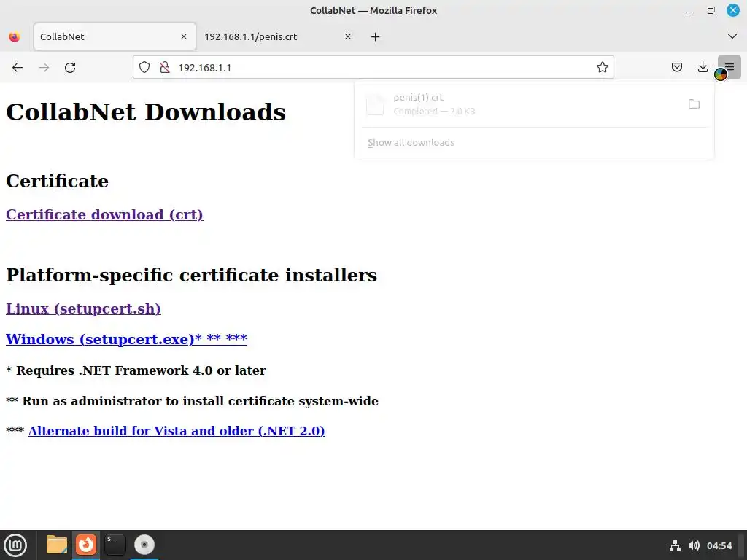Go back with the back arrow
Viewport: 747px width, 560px height.
[x=18, y=68]
